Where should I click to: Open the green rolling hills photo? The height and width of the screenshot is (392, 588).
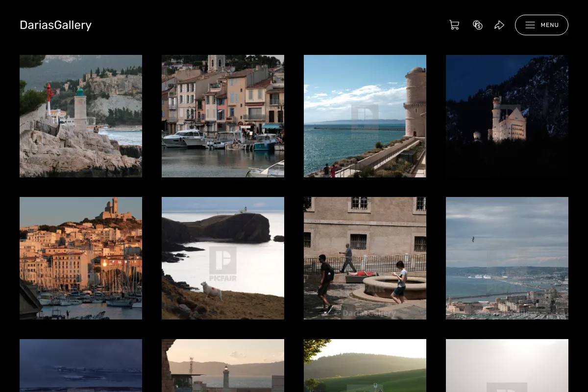tap(365, 366)
